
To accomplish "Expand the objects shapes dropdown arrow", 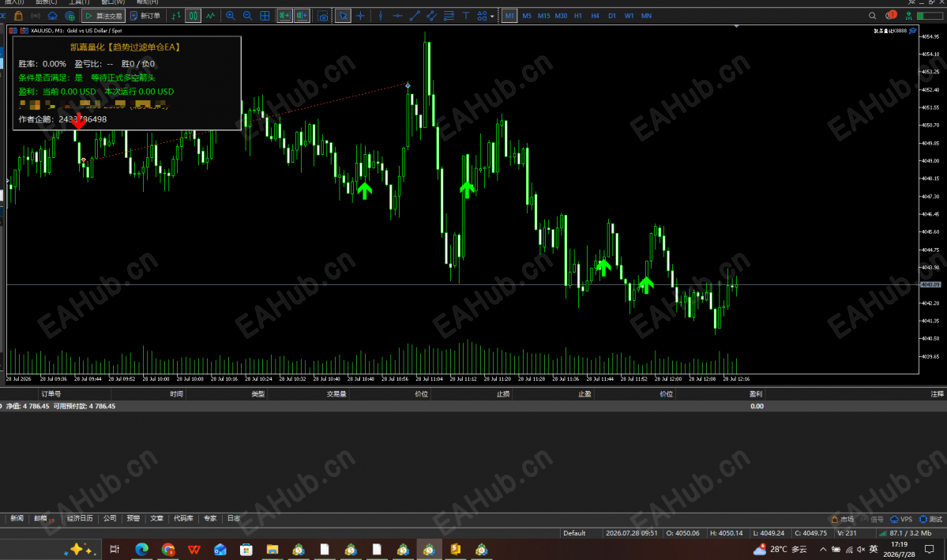I will pos(492,17).
